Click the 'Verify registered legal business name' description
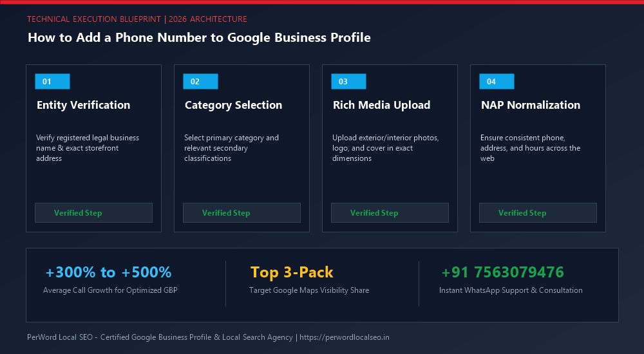Image resolution: width=644 pixels, height=354 pixels. (88, 148)
